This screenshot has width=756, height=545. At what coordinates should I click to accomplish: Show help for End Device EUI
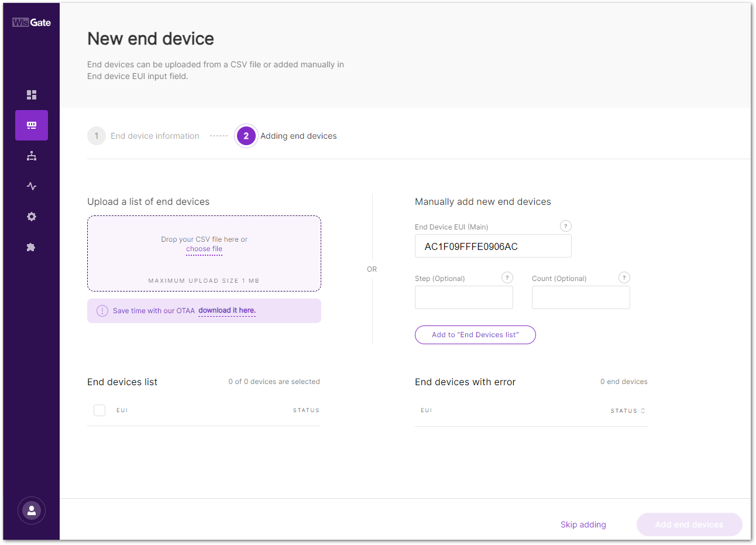tap(566, 226)
